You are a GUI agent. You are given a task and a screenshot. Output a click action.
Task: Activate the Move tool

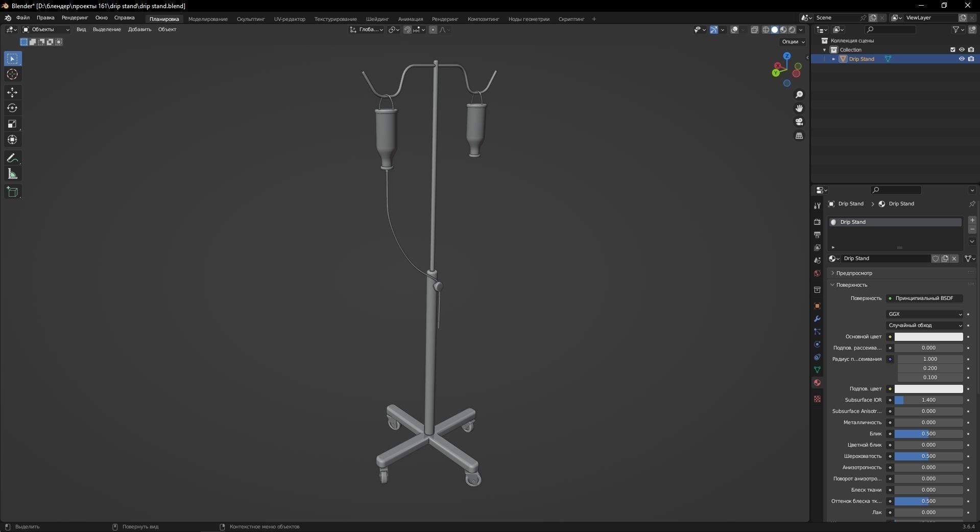click(x=12, y=92)
